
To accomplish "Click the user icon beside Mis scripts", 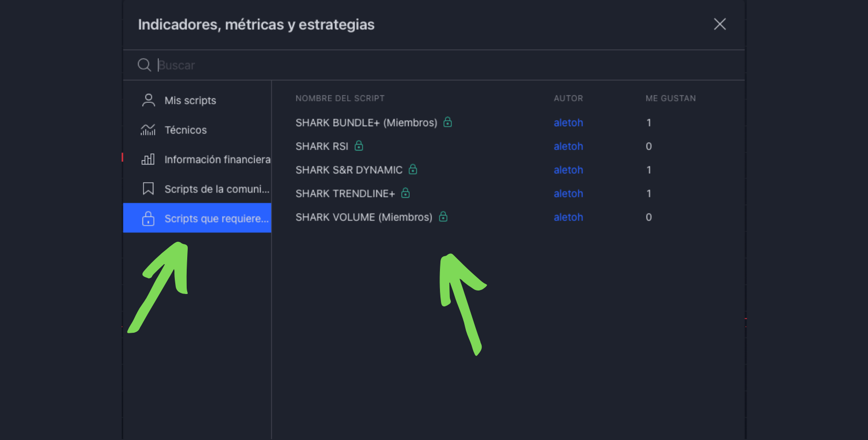I will (x=148, y=100).
